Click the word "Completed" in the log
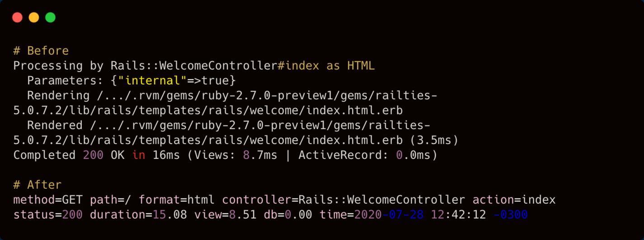This screenshot has height=240, width=644. click(x=44, y=155)
